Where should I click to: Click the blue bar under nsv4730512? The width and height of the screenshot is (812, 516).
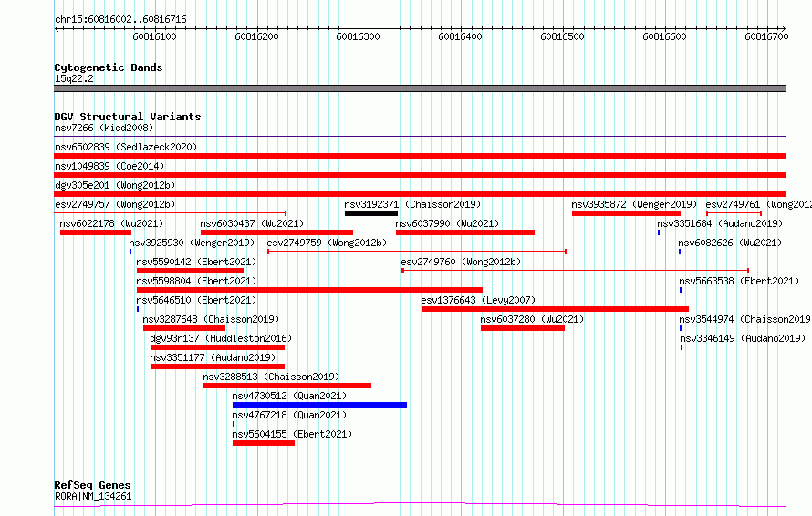coord(319,405)
